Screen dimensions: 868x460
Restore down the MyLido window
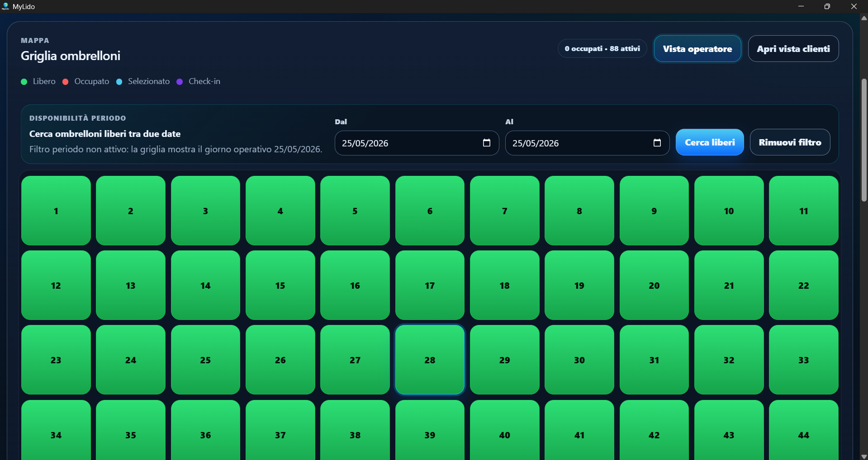pyautogui.click(x=827, y=6)
